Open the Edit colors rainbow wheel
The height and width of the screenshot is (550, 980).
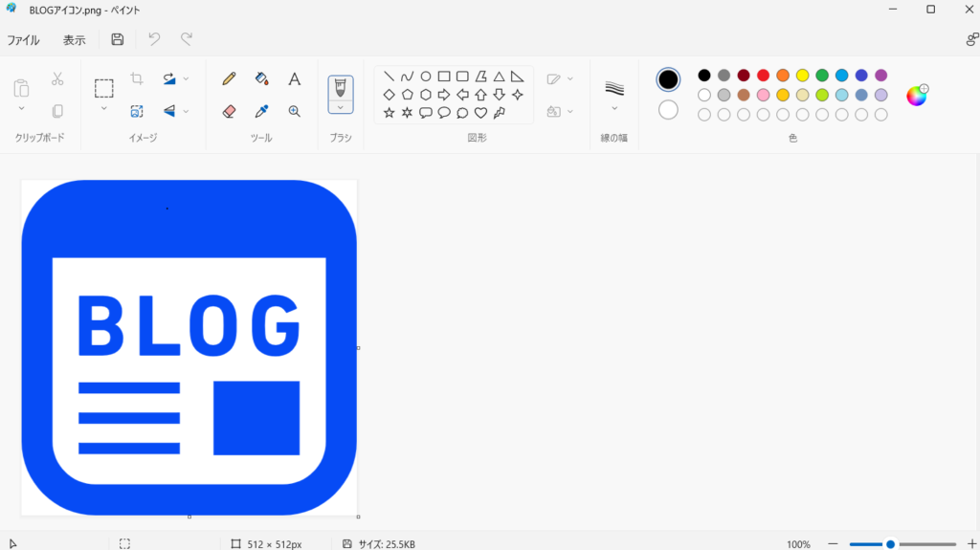click(x=916, y=96)
